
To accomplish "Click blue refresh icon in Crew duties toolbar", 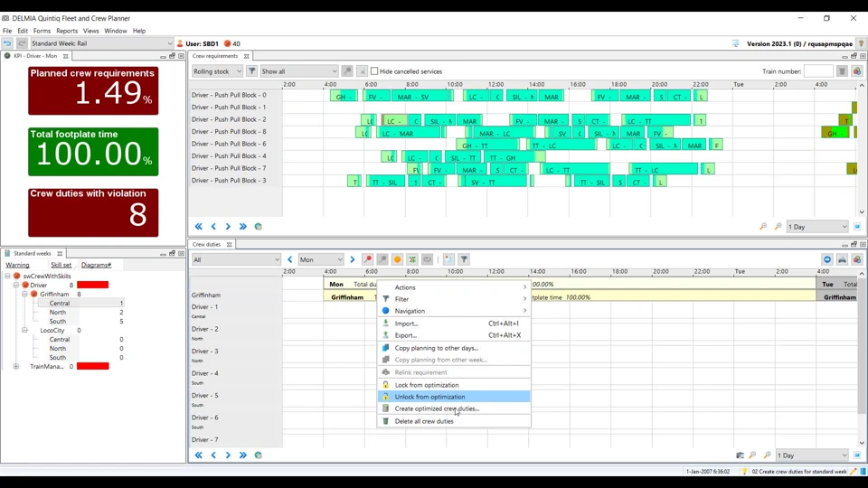I will click(827, 259).
